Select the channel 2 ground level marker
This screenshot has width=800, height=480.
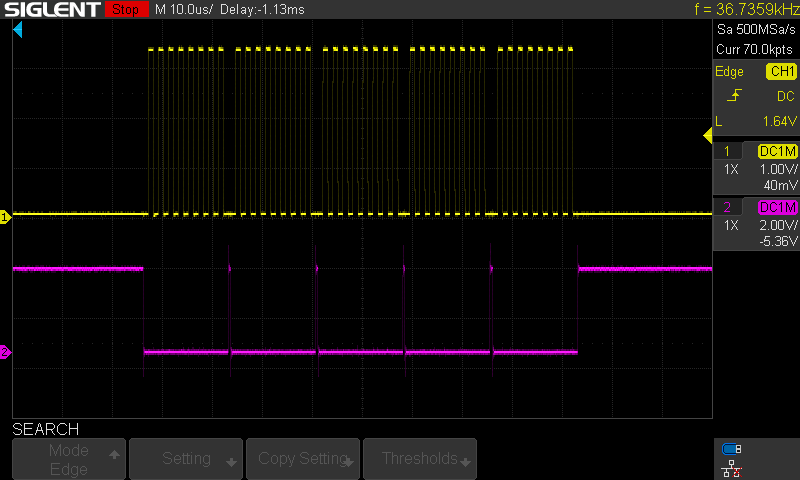coord(5,351)
